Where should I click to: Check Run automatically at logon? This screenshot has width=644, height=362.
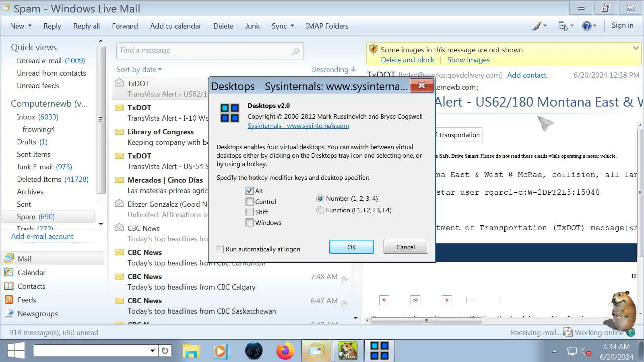(x=220, y=249)
